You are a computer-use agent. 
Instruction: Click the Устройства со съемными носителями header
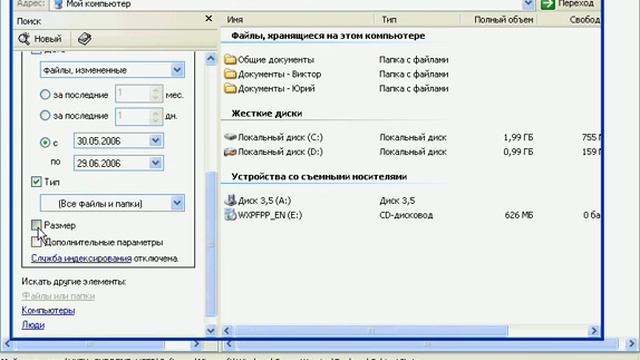coord(319,177)
